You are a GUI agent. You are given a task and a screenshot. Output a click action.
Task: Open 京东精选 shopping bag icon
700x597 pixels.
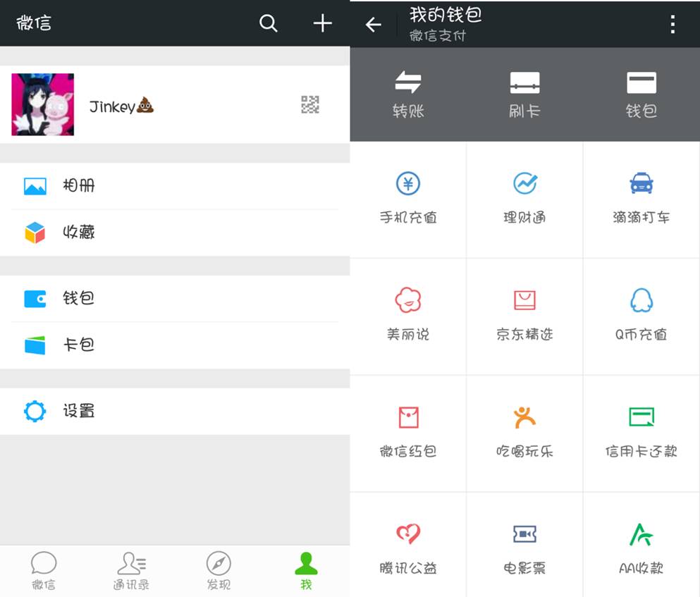(x=525, y=300)
